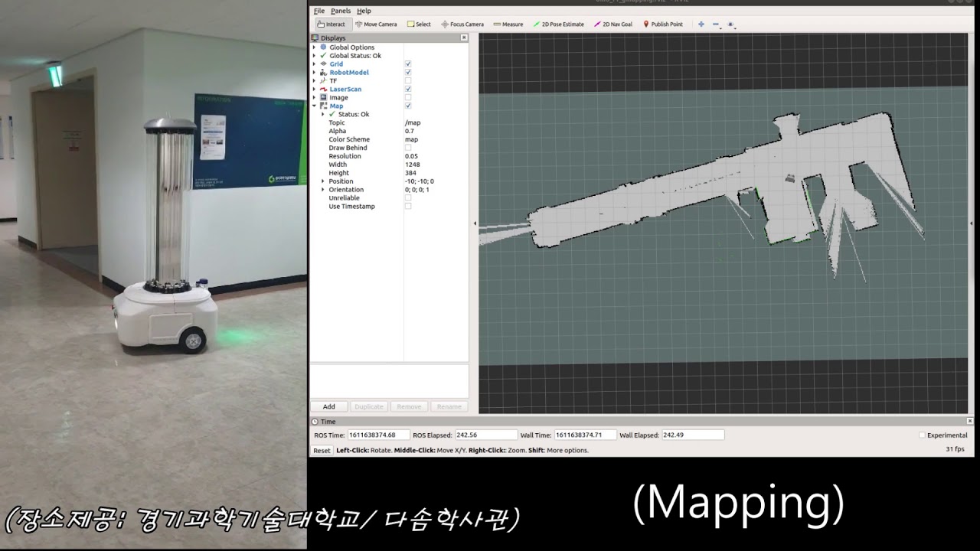The image size is (980, 551).
Task: Click the Add display button
Action: pos(329,407)
